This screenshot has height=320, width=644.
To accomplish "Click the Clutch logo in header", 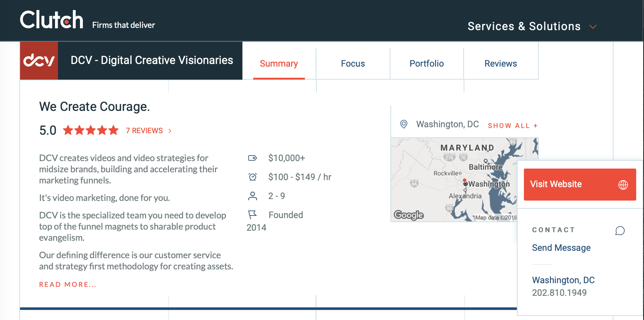I will tap(52, 20).
